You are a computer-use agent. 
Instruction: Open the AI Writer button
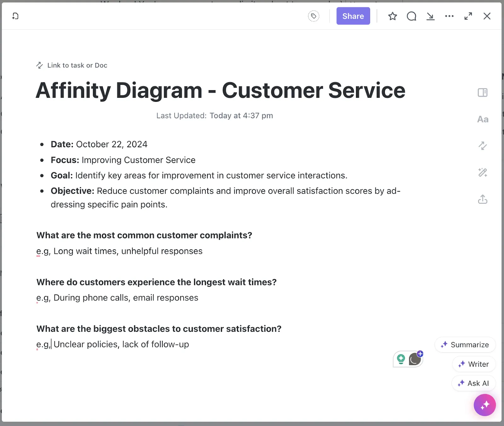coord(474,364)
